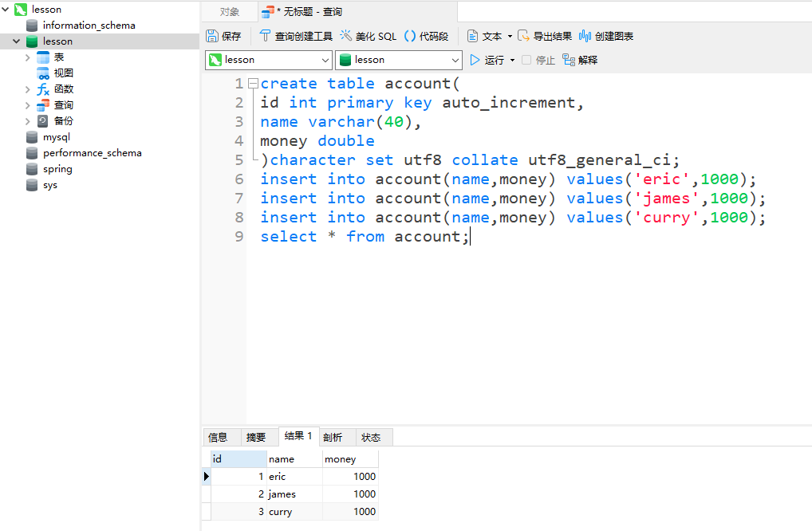Open the Run (运行) options dropdown arrow
Image resolution: width=812 pixels, height=531 pixels.
pos(513,60)
